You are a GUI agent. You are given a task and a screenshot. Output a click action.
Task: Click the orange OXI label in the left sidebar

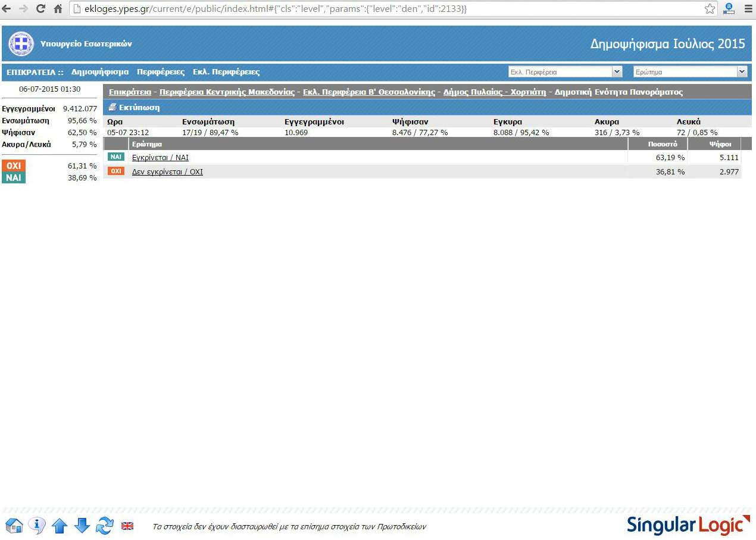pyautogui.click(x=14, y=166)
